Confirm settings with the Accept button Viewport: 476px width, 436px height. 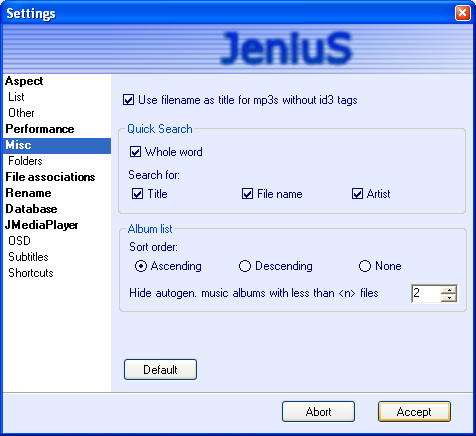(414, 412)
